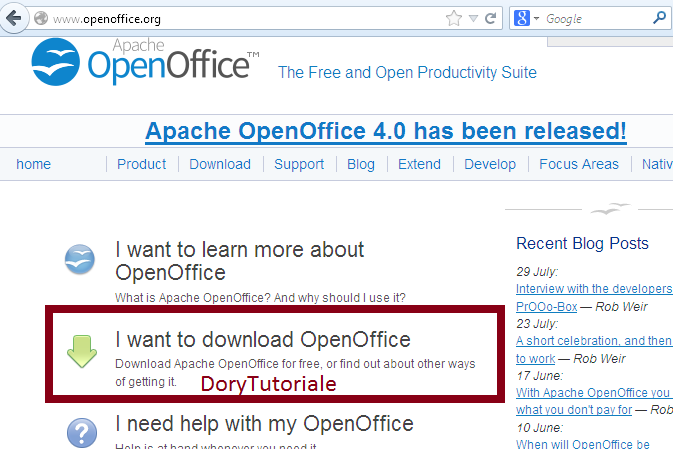Click the browser back arrow button
Image resolution: width=673 pixels, height=449 pixels.
point(14,18)
